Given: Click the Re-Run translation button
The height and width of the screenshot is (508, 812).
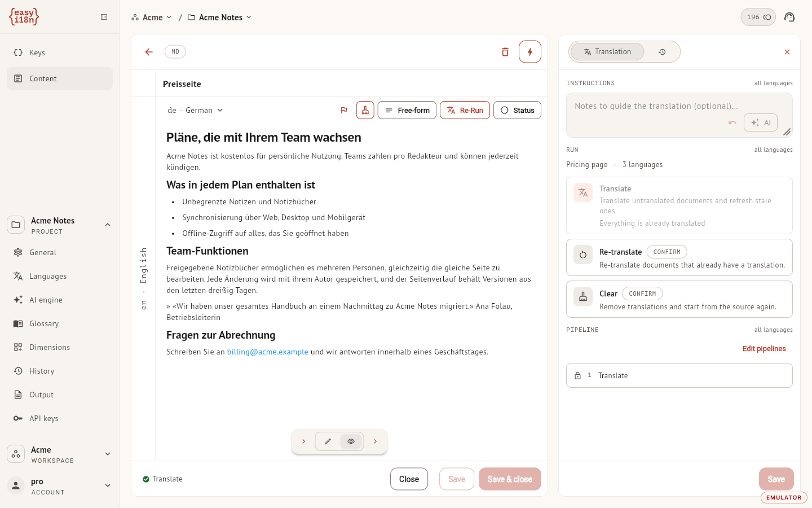Looking at the screenshot, I should [465, 110].
